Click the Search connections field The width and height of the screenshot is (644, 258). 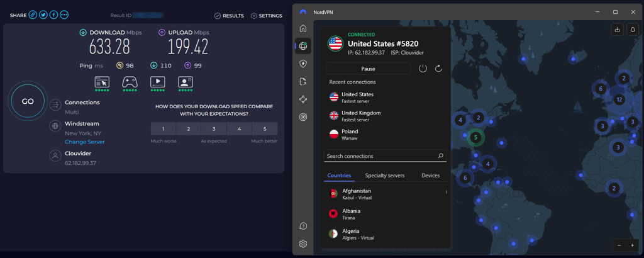pos(386,156)
